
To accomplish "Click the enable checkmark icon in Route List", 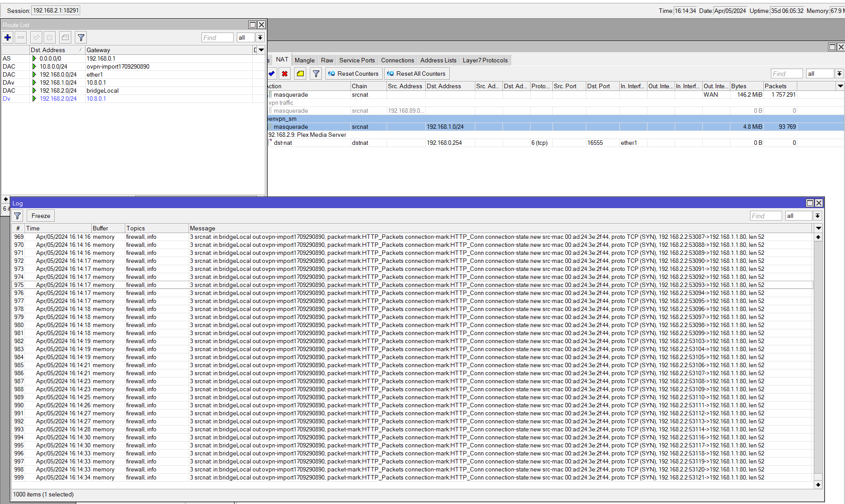I will tap(37, 37).
